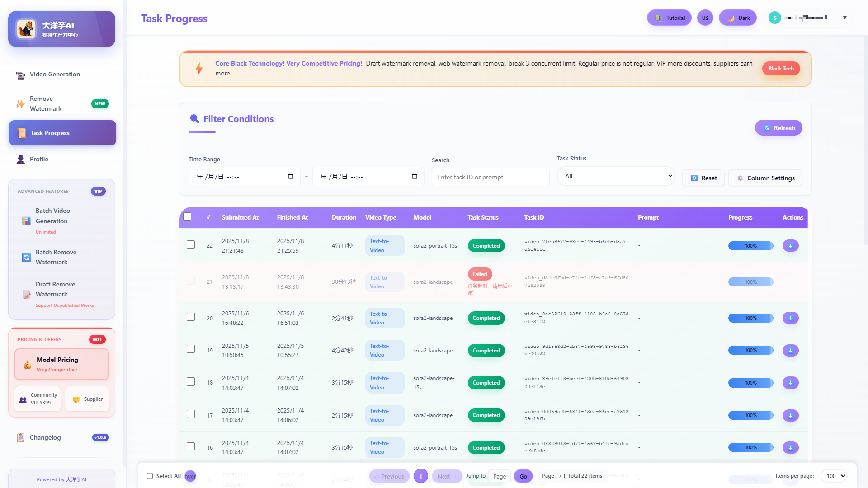Click the Changelog icon
Image resolution: width=868 pixels, height=488 pixels.
[20, 437]
